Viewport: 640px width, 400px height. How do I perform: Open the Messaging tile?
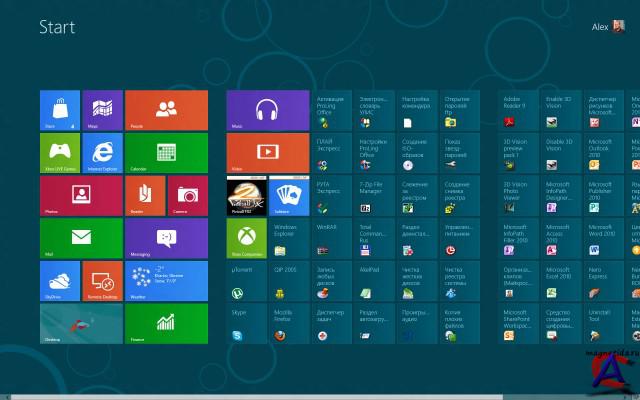(167, 238)
